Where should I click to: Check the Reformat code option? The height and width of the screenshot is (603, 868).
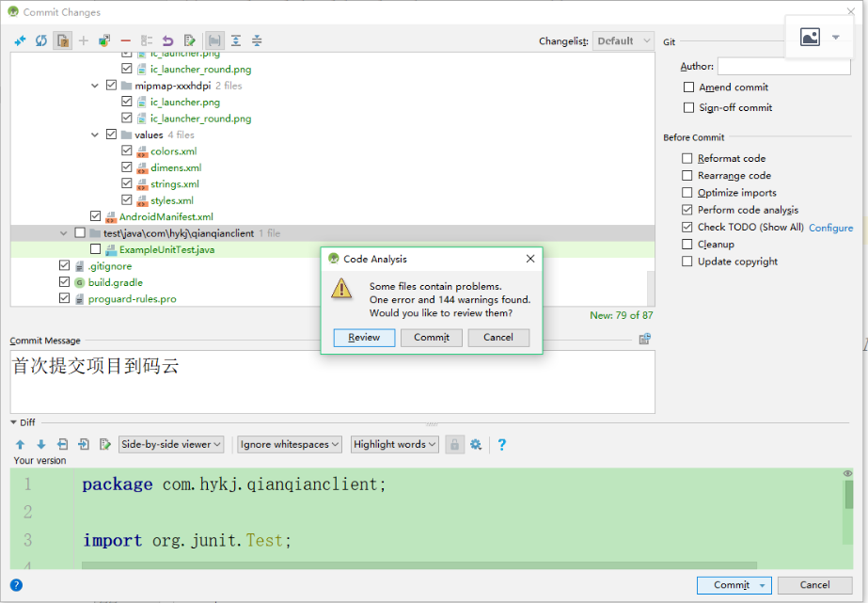pyautogui.click(x=687, y=158)
